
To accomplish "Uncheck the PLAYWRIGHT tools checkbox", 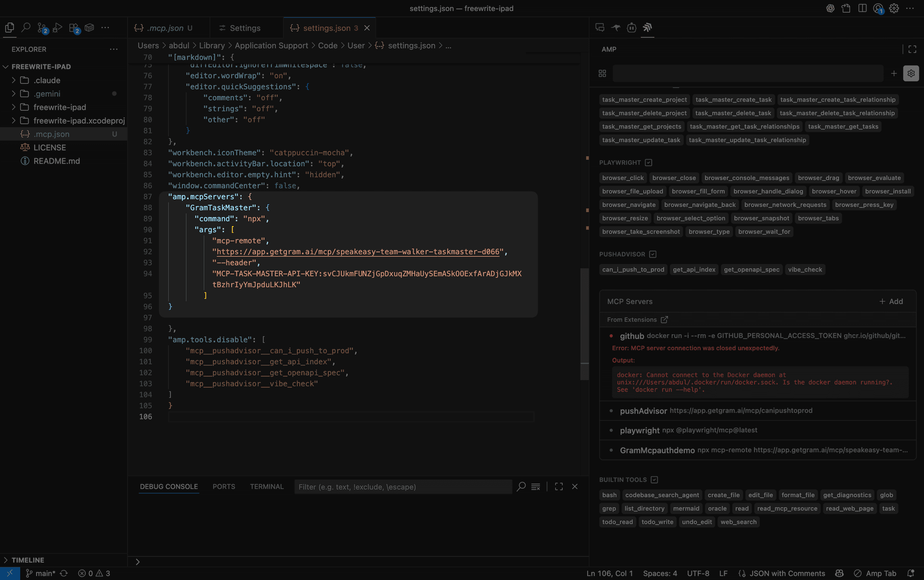I will click(649, 163).
